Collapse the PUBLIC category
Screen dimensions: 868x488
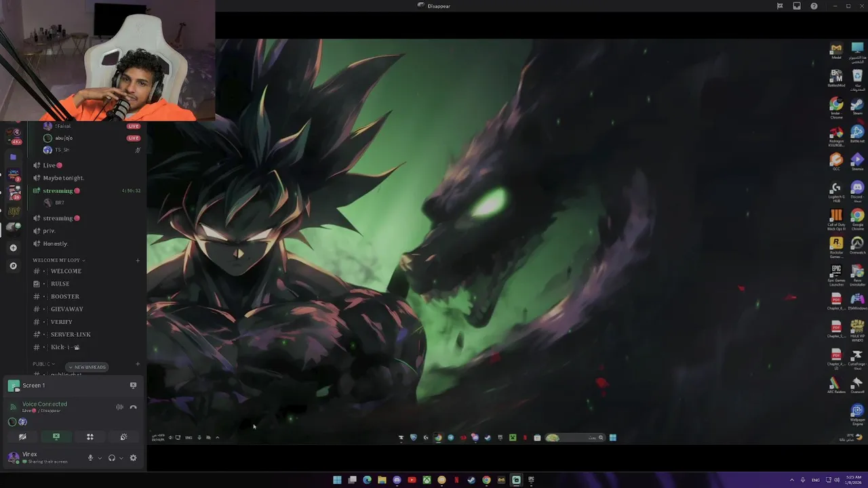(x=44, y=364)
